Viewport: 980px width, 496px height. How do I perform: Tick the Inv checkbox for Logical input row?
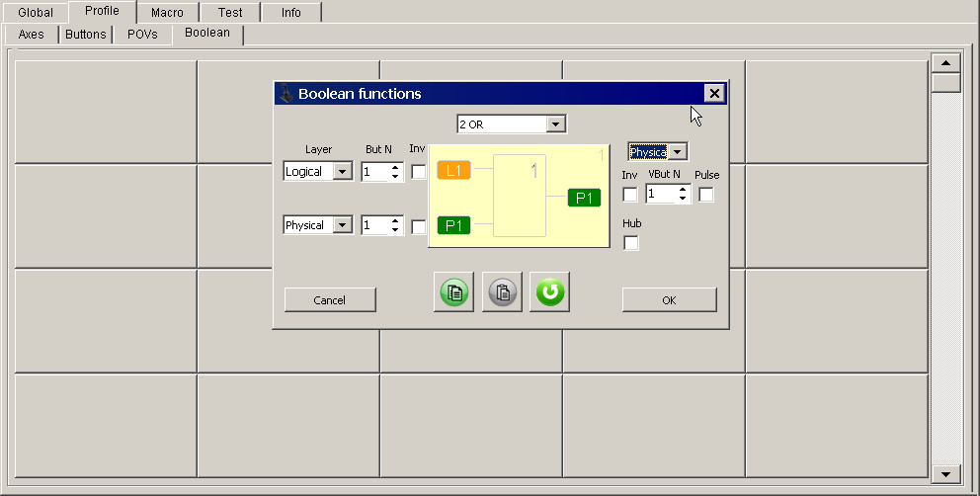click(419, 172)
